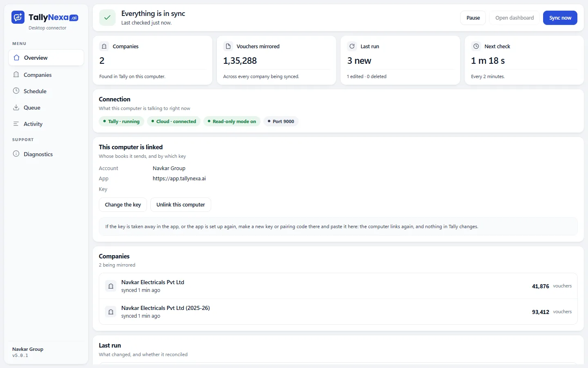Image resolution: width=588 pixels, height=368 pixels.
Task: Start a sync with Sync now
Action: [560, 18]
